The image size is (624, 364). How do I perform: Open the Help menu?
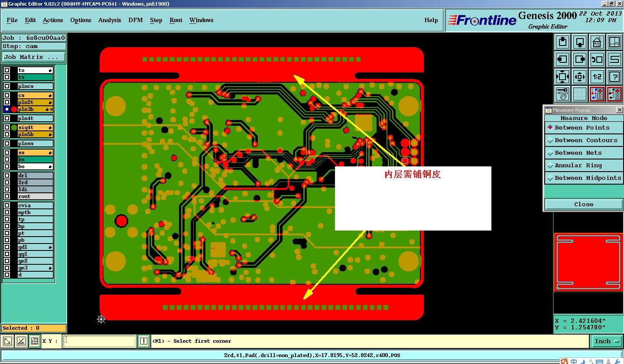(x=431, y=20)
